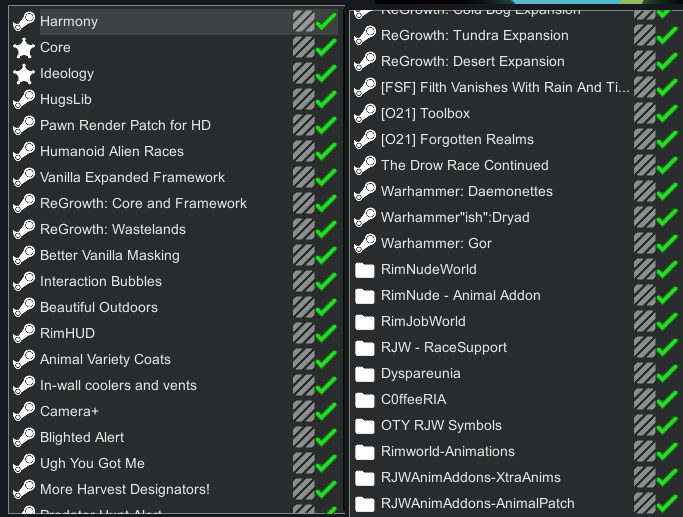Click Steam icon for Pawn Render Patch for HD
Viewport: 683px width, 517px height.
[24, 125]
